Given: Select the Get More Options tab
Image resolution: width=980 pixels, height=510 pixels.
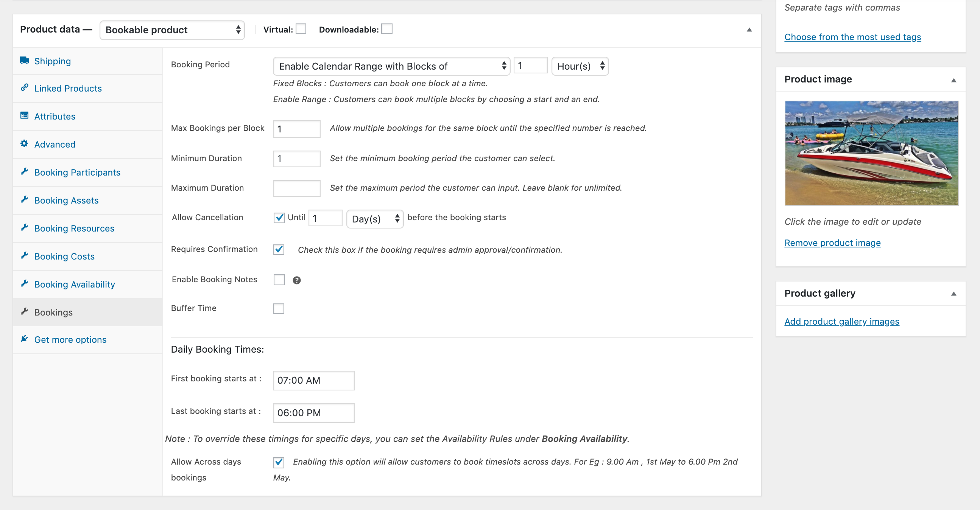Looking at the screenshot, I should [x=70, y=339].
